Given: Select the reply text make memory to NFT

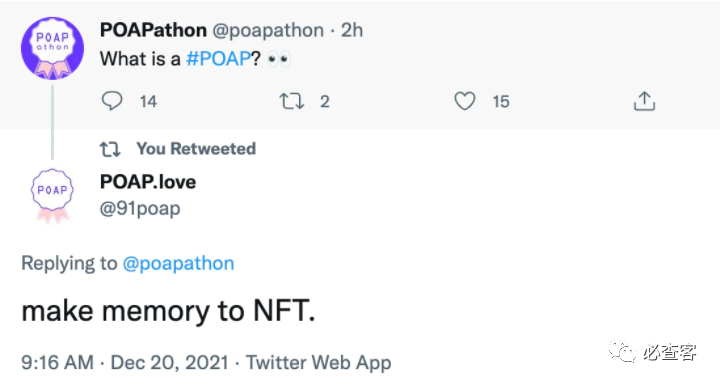Looking at the screenshot, I should point(168,311).
